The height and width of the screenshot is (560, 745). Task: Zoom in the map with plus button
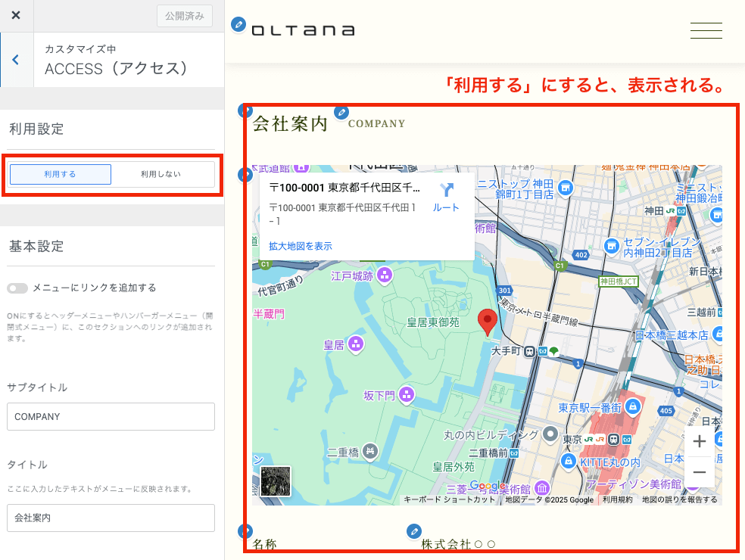[x=700, y=441]
